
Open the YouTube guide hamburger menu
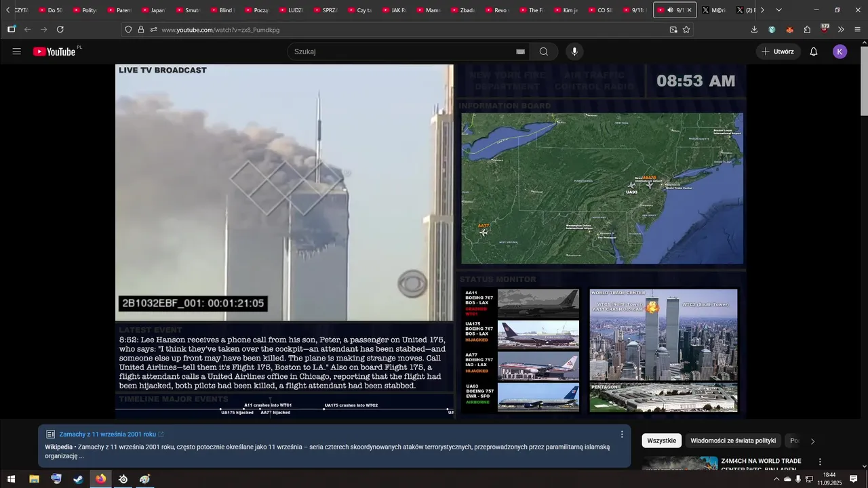[x=17, y=52]
